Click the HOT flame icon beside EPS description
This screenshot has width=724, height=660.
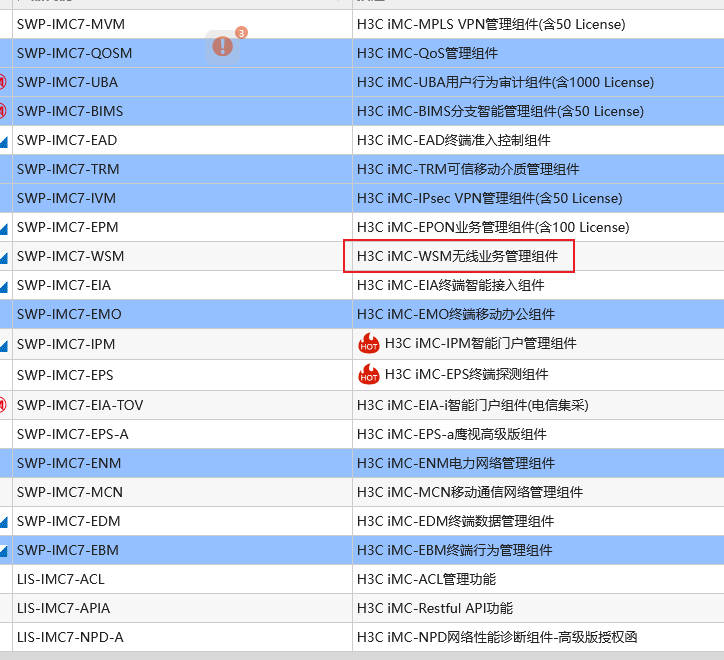coord(368,374)
